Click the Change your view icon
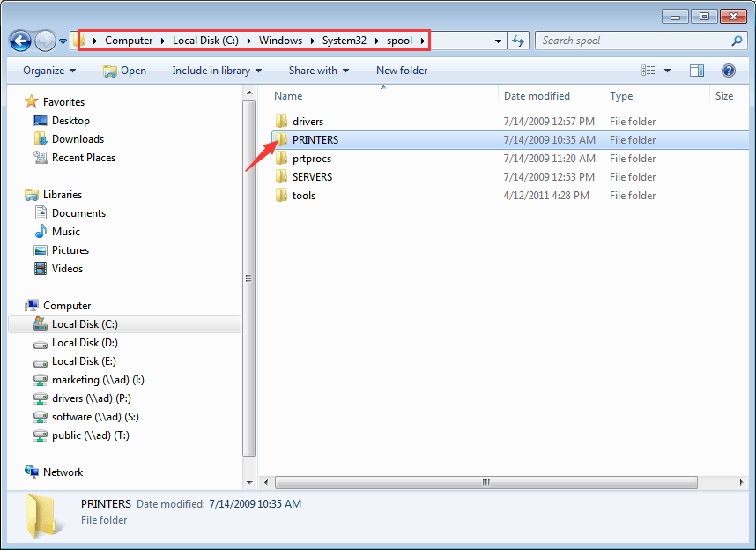The image size is (756, 550). [649, 71]
